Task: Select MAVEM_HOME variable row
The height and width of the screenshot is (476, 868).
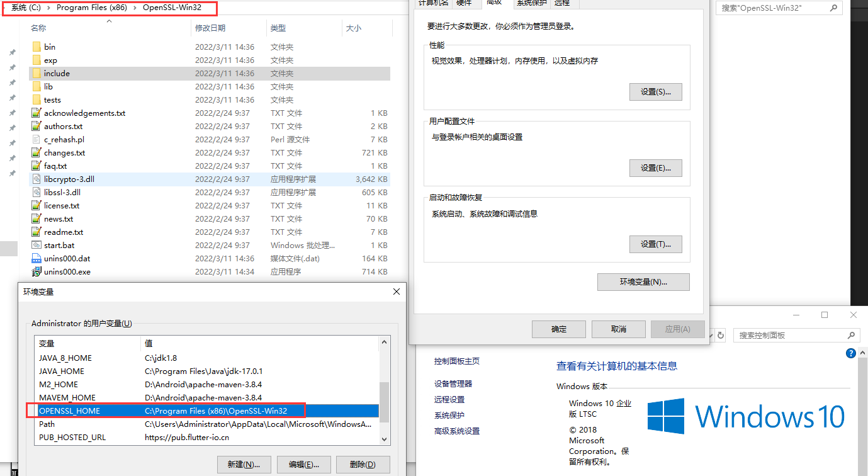Action: pos(206,397)
